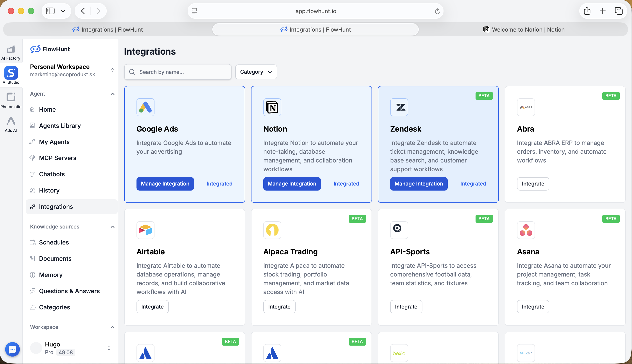Screen dimensions: 632x364
Task: Click the Abra logo icon
Action: (526, 107)
